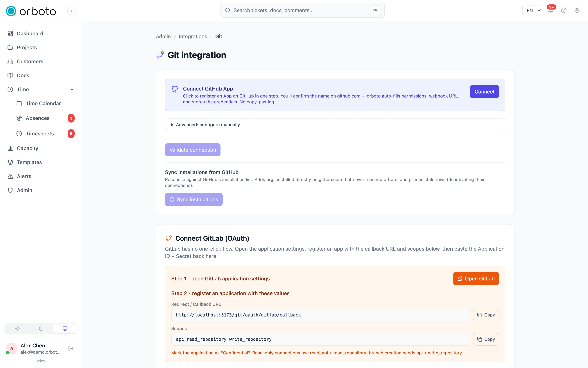Viewport: 588px width, 368px height.
Task: Focus the search tickets field
Action: click(x=302, y=10)
